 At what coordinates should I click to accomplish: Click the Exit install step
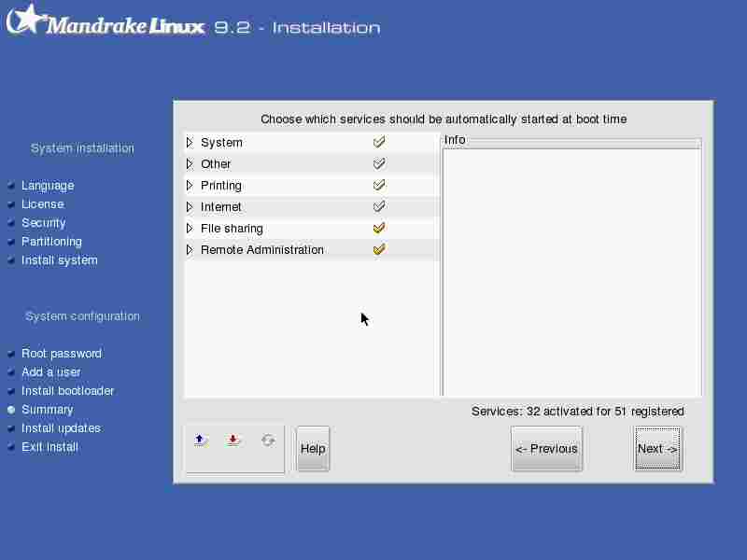[49, 447]
